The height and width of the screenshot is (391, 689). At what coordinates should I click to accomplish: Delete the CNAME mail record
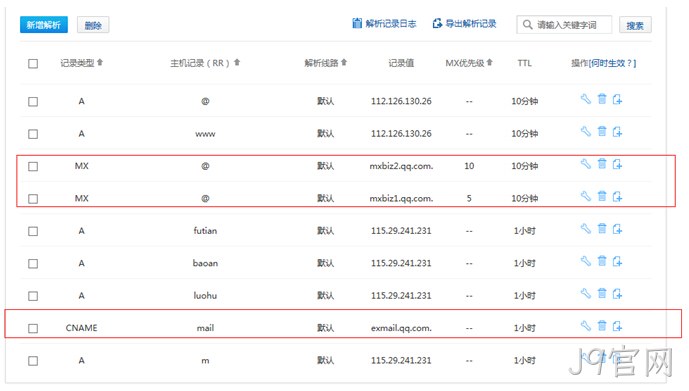pos(602,326)
